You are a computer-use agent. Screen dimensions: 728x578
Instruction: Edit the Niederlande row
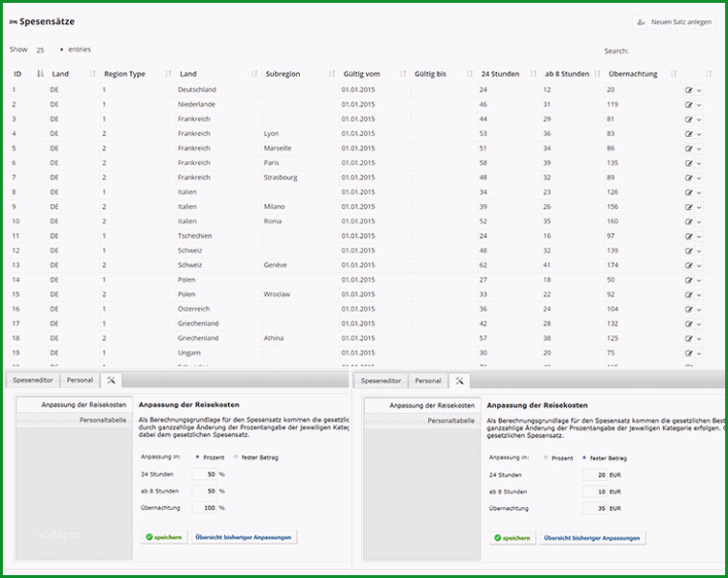point(689,105)
